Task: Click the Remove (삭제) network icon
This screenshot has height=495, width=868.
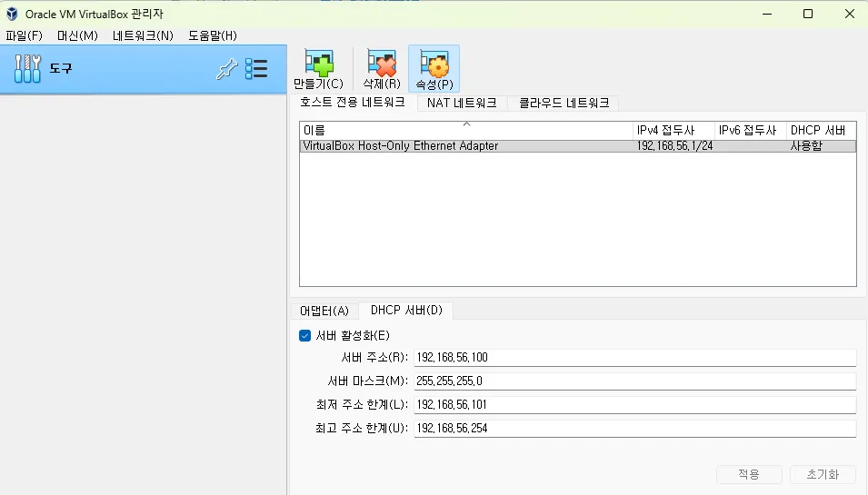Action: point(382,64)
